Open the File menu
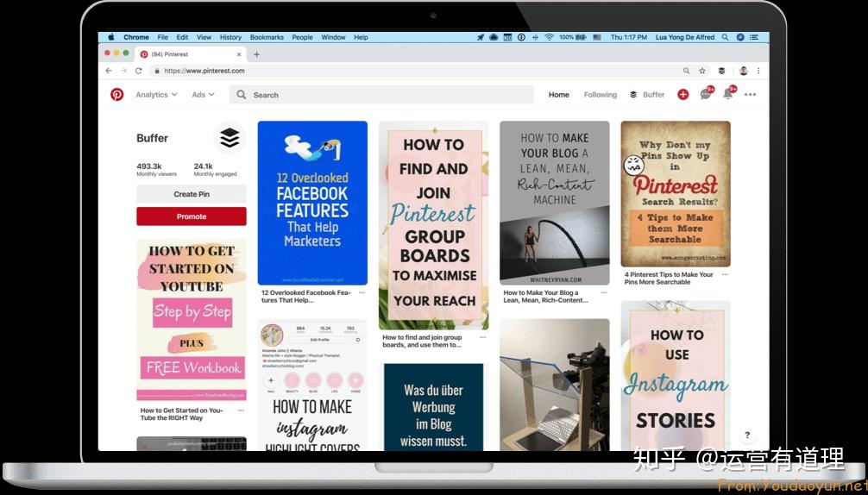The image size is (868, 495). tap(163, 37)
